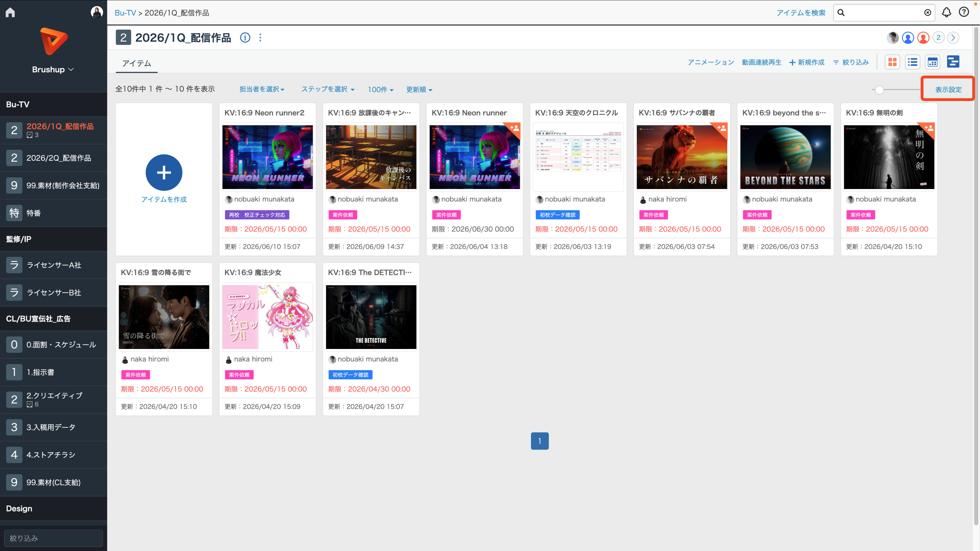Click the Brushup play logo
Viewport: 980px width, 551px height.
54,41
